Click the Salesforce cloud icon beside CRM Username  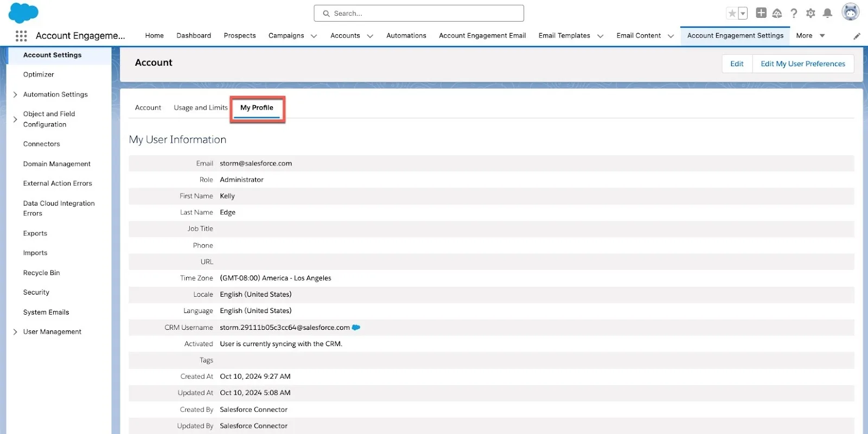(x=356, y=327)
